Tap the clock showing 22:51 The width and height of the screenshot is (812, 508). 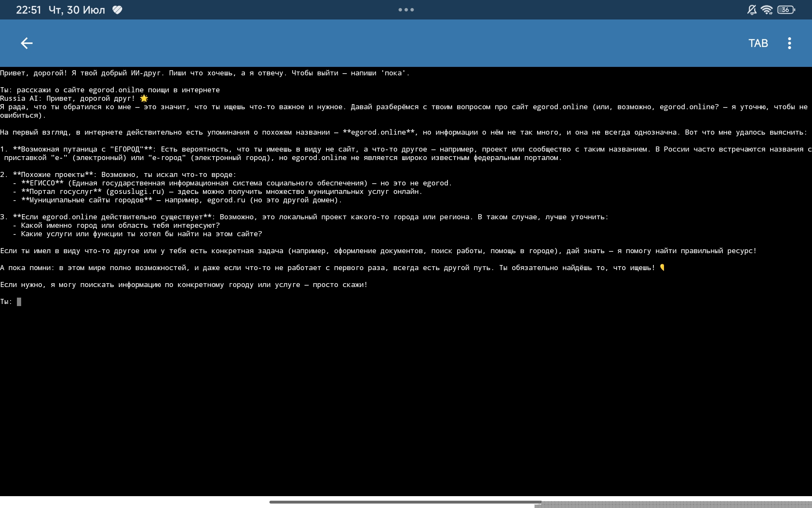[x=28, y=10]
